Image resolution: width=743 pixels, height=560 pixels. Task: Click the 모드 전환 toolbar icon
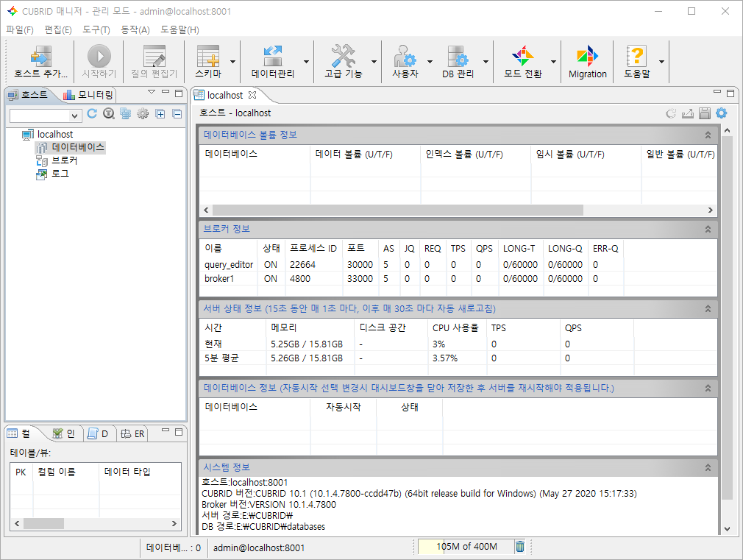coord(522,57)
